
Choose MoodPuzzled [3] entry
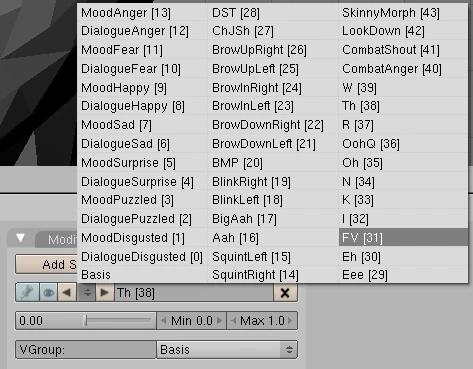[142, 200]
